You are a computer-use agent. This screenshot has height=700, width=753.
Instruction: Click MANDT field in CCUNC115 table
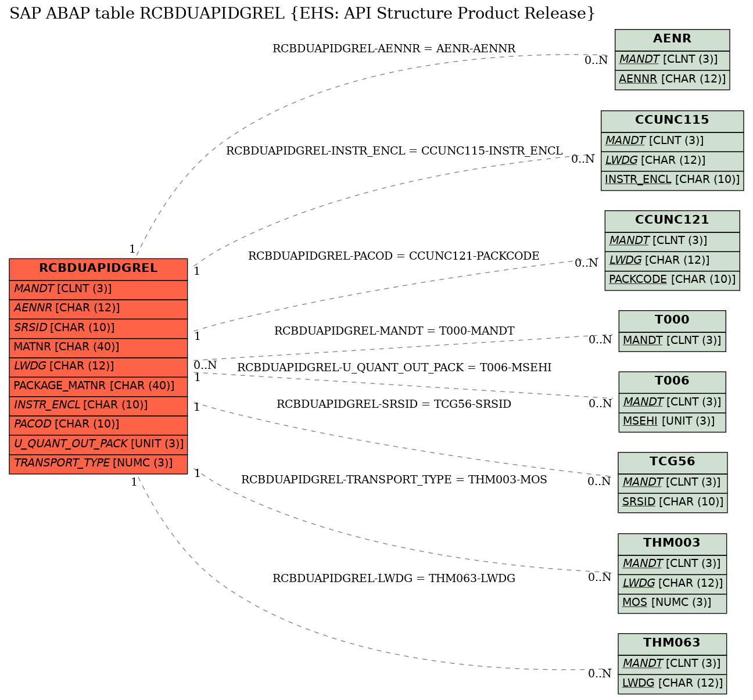pyautogui.click(x=672, y=141)
